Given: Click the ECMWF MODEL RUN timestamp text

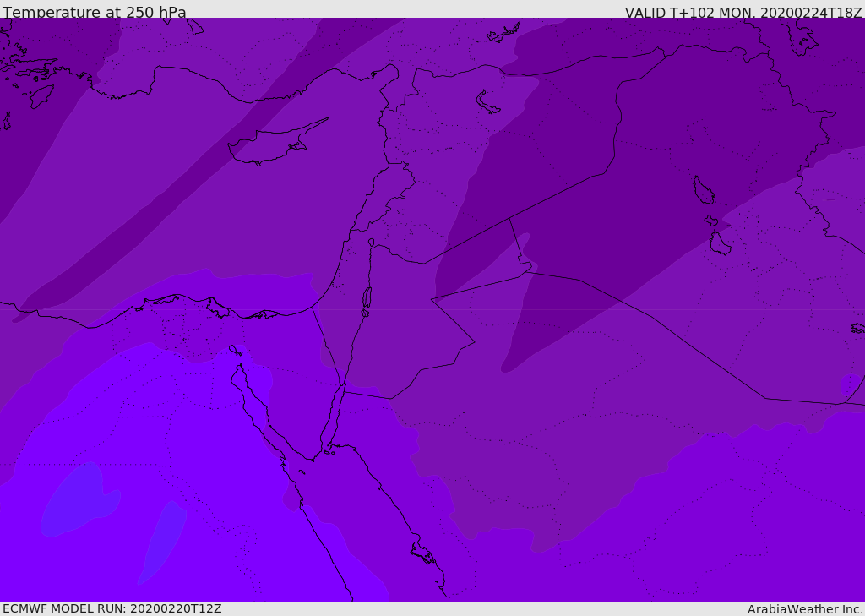Looking at the screenshot, I should coord(112,608).
